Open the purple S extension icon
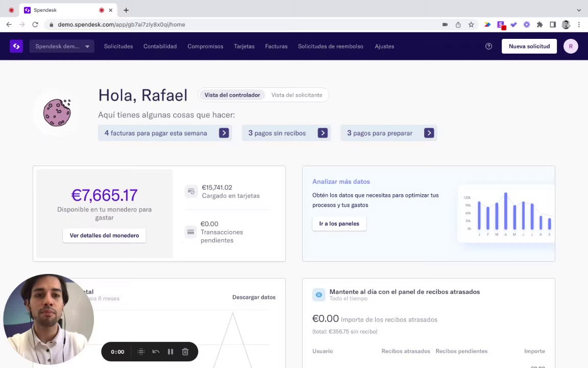The height and width of the screenshot is (368, 588). pyautogui.click(x=501, y=25)
